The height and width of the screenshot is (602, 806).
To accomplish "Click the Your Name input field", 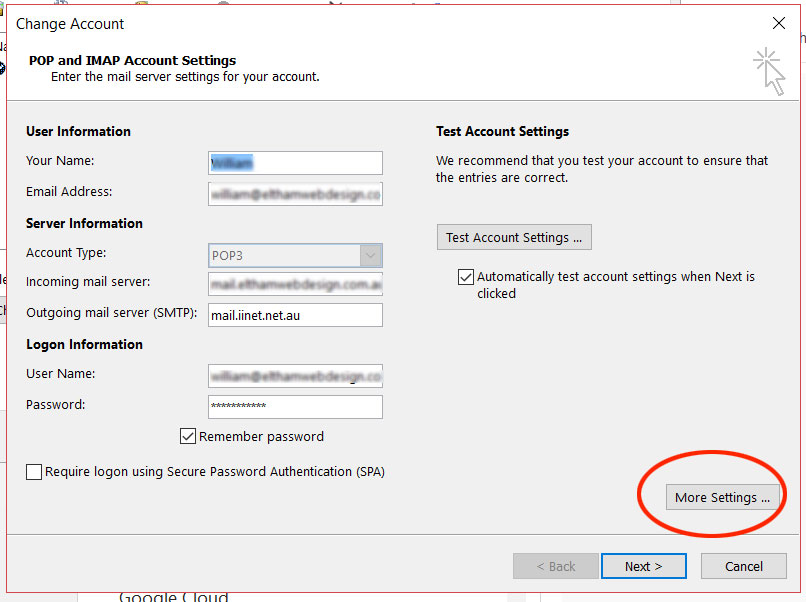I will click(x=295, y=162).
